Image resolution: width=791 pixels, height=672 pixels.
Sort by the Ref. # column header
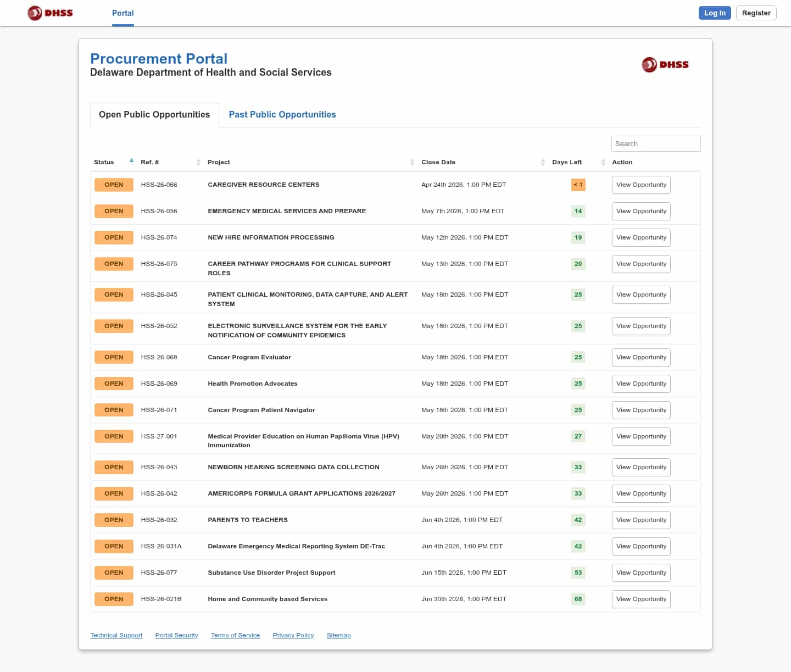coord(150,162)
